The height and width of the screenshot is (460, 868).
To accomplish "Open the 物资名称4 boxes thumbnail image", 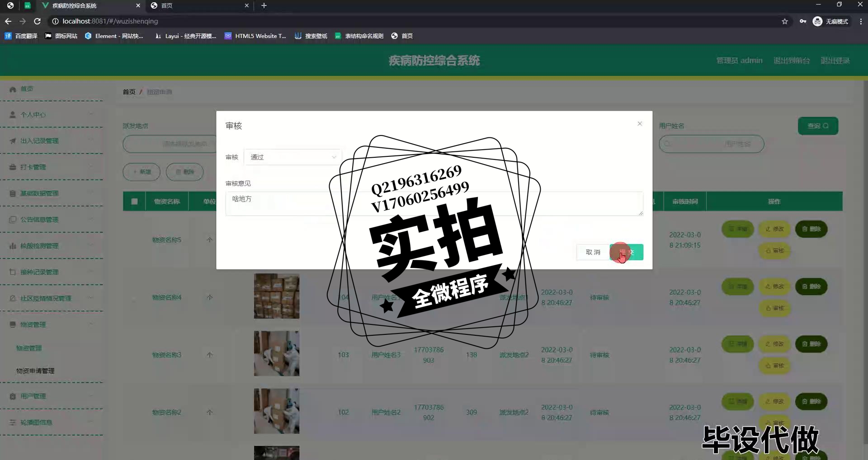I will (276, 296).
